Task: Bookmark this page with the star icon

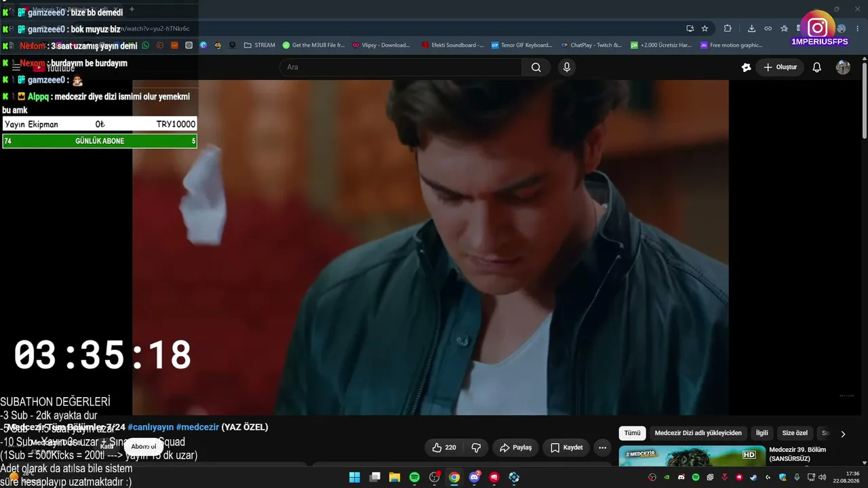Action: pyautogui.click(x=705, y=28)
